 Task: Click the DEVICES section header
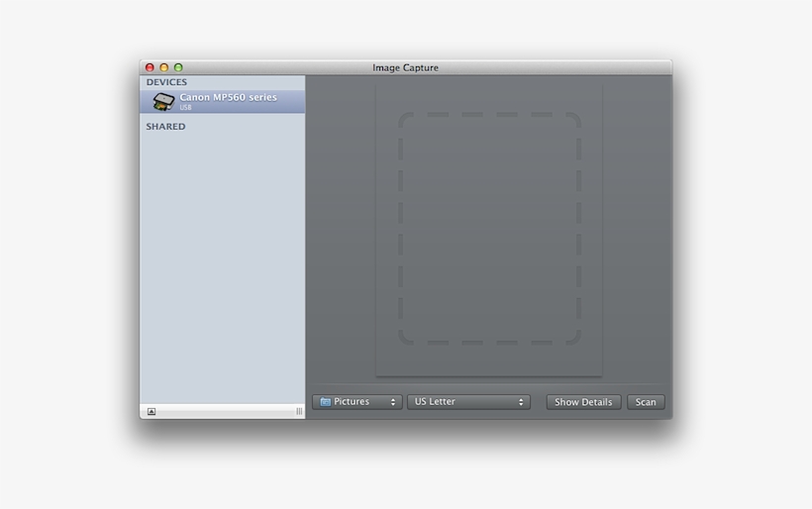point(166,82)
